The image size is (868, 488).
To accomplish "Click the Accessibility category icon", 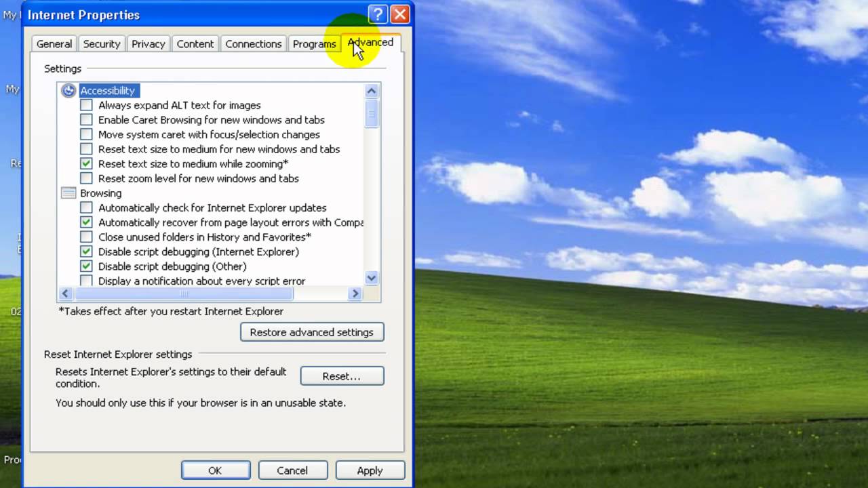I will pyautogui.click(x=68, y=91).
